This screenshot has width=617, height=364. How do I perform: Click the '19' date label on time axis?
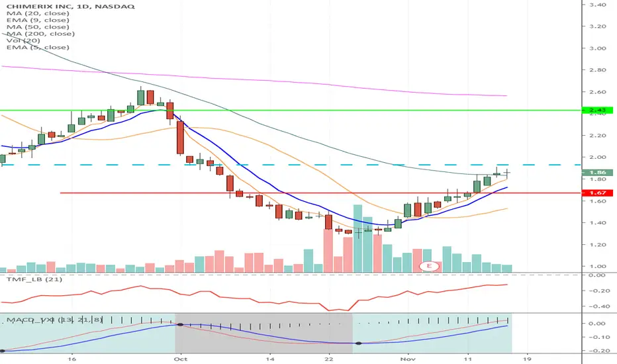coord(527,359)
